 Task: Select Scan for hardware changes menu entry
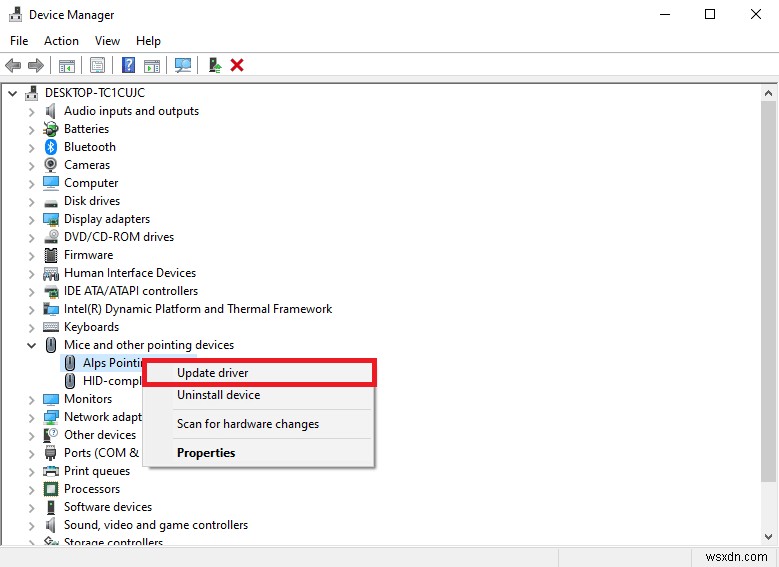point(259,424)
